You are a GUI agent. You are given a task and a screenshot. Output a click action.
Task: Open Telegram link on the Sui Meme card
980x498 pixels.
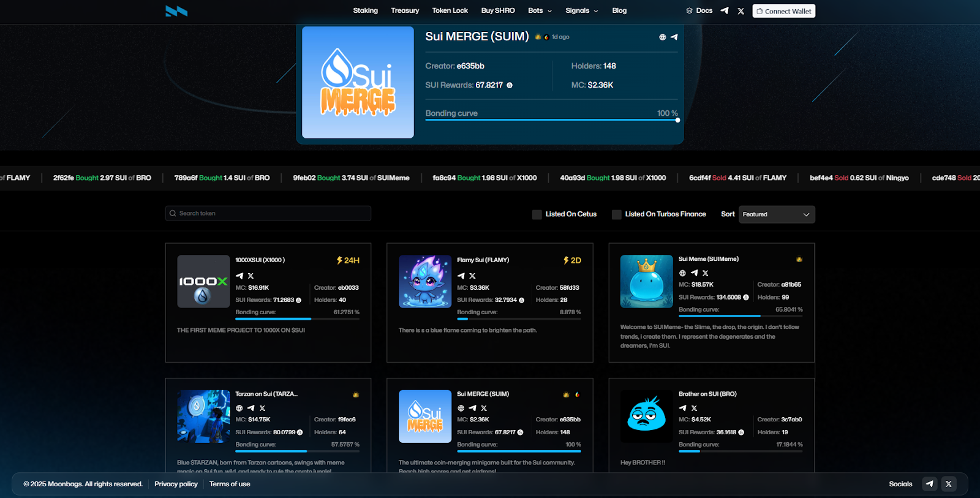click(694, 273)
